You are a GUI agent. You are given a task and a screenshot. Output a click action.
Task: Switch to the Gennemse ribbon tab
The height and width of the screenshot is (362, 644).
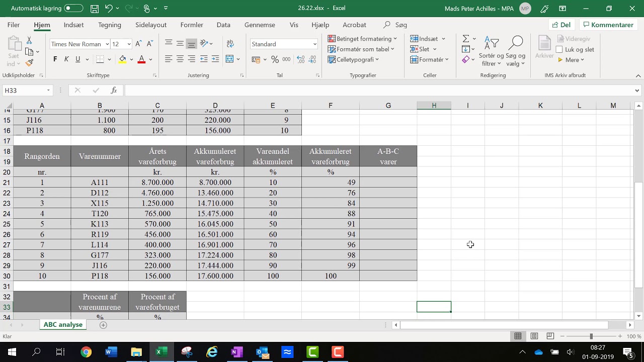pyautogui.click(x=260, y=25)
